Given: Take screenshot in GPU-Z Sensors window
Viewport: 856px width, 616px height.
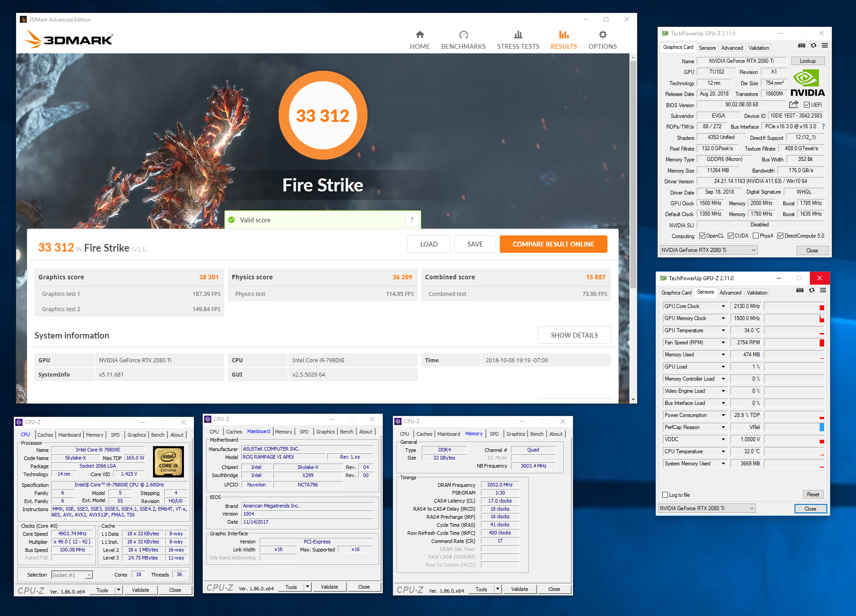Looking at the screenshot, I should coord(800,291).
